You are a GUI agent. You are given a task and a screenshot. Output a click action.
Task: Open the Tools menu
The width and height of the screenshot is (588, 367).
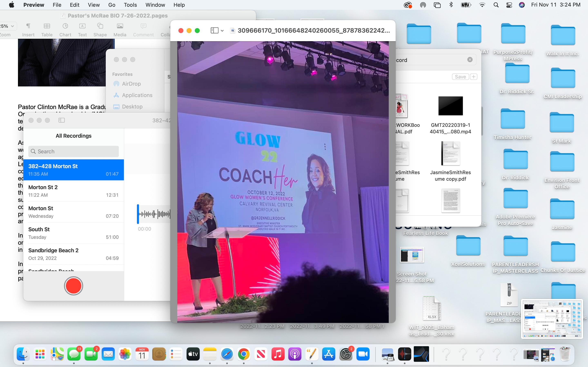[130, 5]
